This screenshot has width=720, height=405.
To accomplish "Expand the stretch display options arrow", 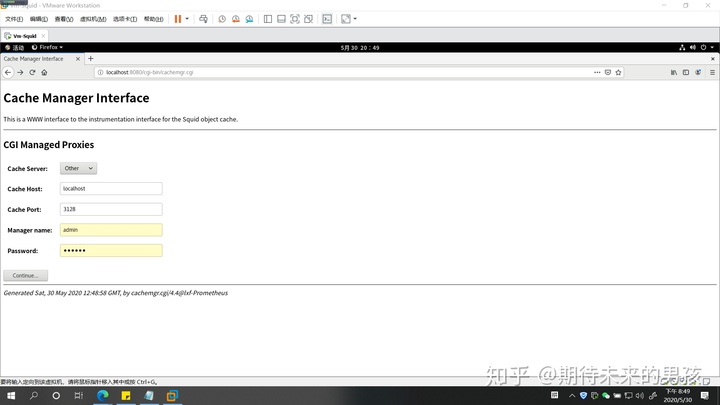I will (355, 19).
